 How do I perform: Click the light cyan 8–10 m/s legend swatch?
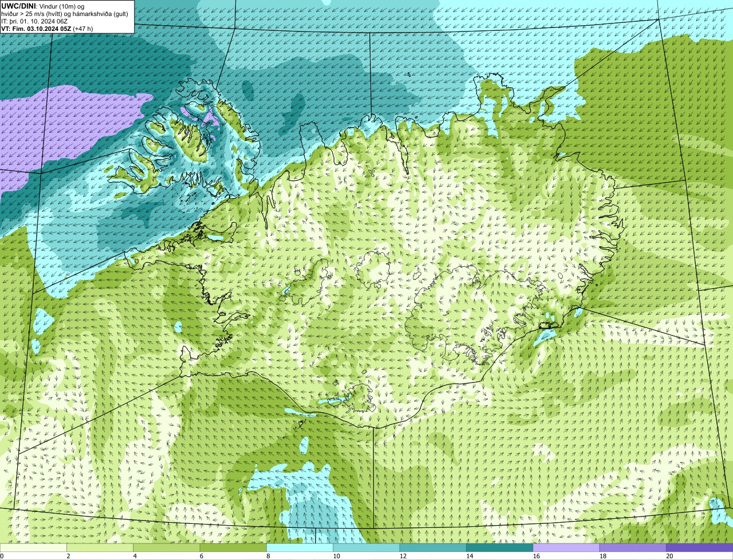click(x=299, y=548)
